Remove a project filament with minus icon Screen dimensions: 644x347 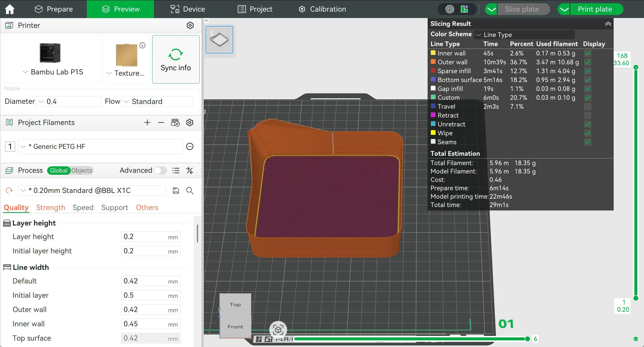tap(161, 122)
